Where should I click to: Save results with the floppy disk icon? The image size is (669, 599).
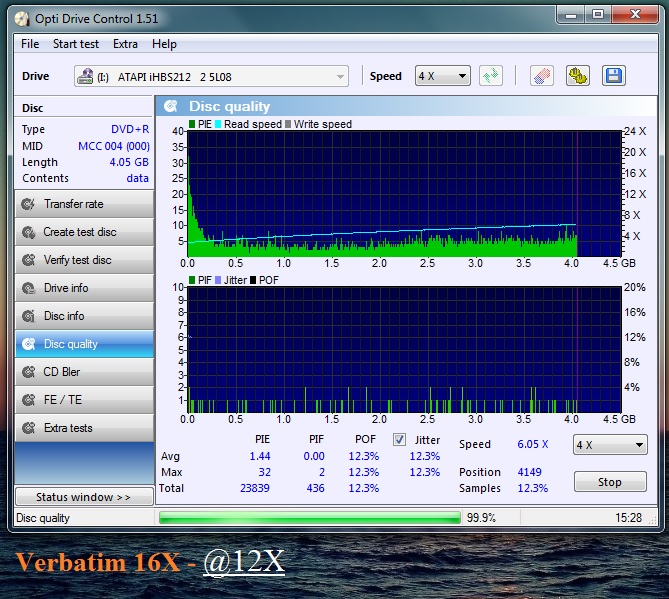tap(614, 76)
